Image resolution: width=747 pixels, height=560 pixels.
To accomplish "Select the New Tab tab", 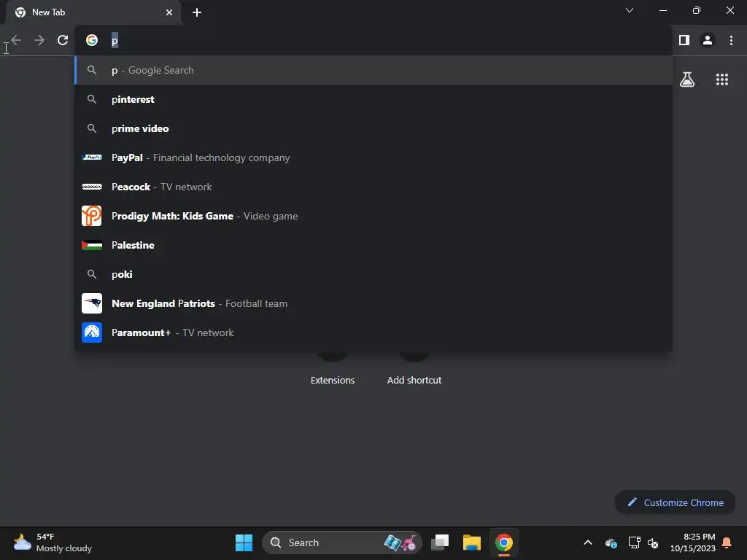I will 93,12.
